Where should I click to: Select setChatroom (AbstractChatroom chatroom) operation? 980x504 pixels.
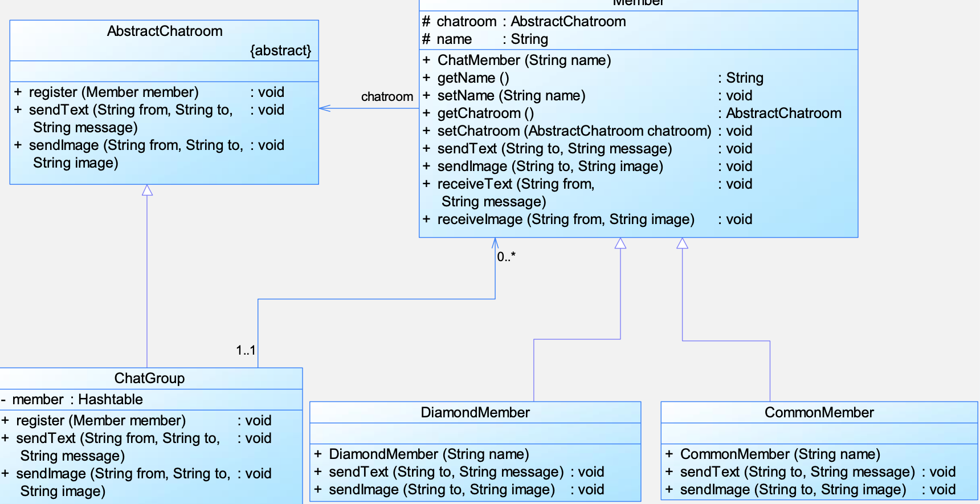pos(587,131)
